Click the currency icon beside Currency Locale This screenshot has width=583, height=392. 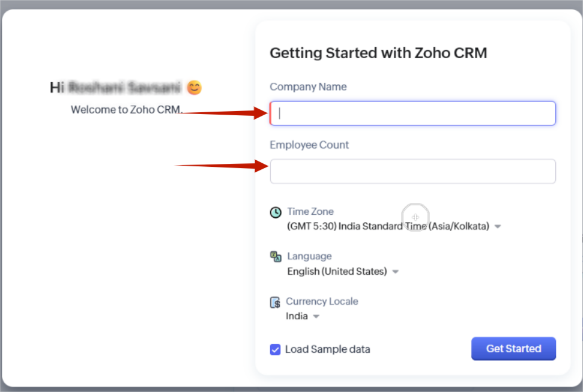275,302
